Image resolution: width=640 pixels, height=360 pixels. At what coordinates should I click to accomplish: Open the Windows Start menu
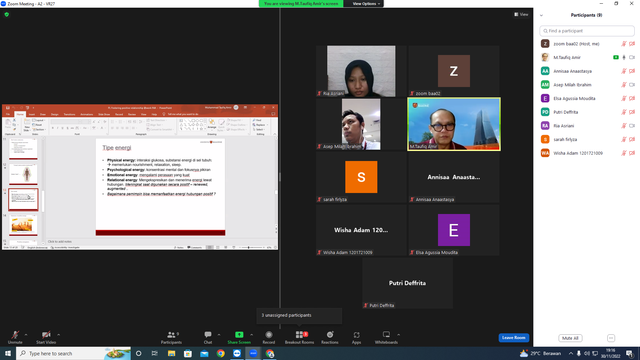[x=8, y=353]
